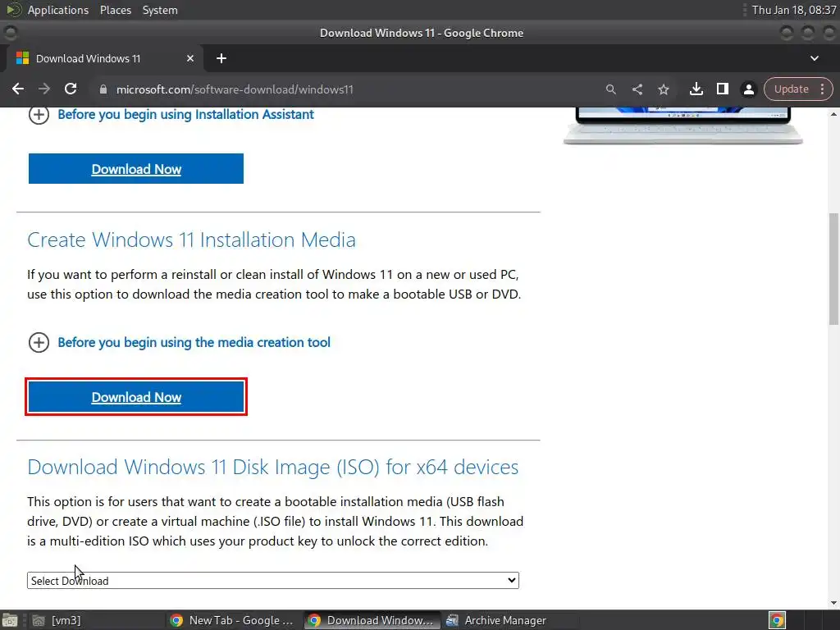Click the Chrome icon in the bottom-right system tray

coord(778,620)
